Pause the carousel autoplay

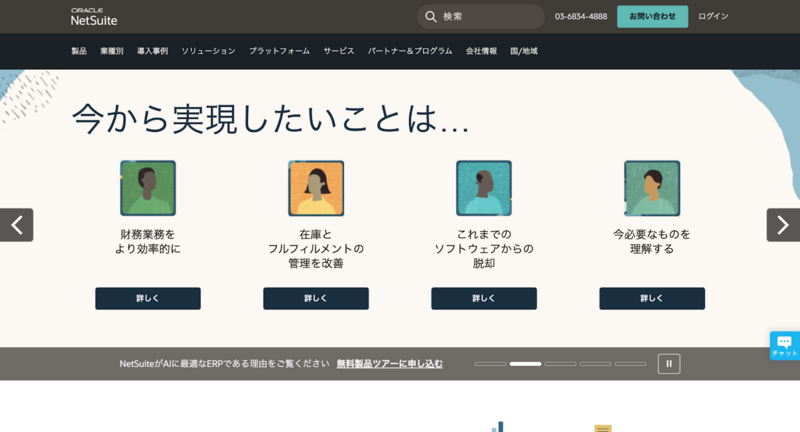(x=669, y=364)
